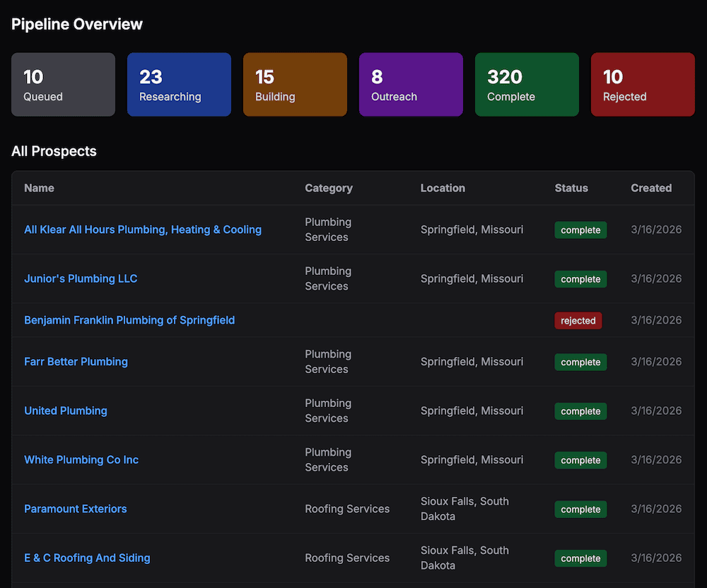
Task: Sort the table by the Name column
Action: point(39,188)
